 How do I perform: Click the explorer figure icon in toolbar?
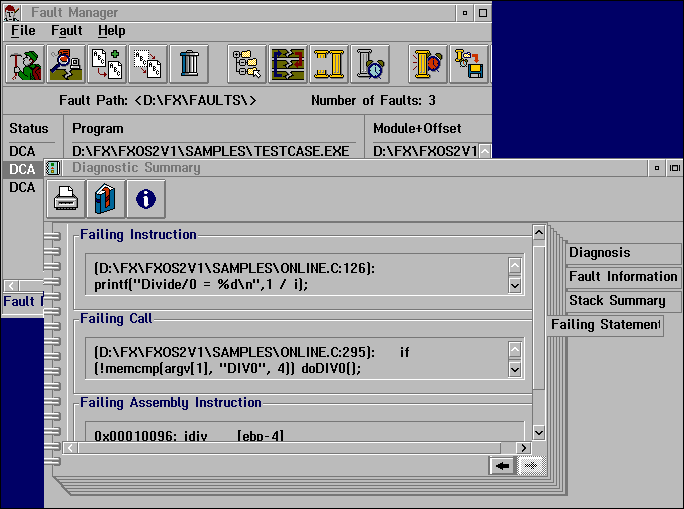pyautogui.click(x=24, y=63)
